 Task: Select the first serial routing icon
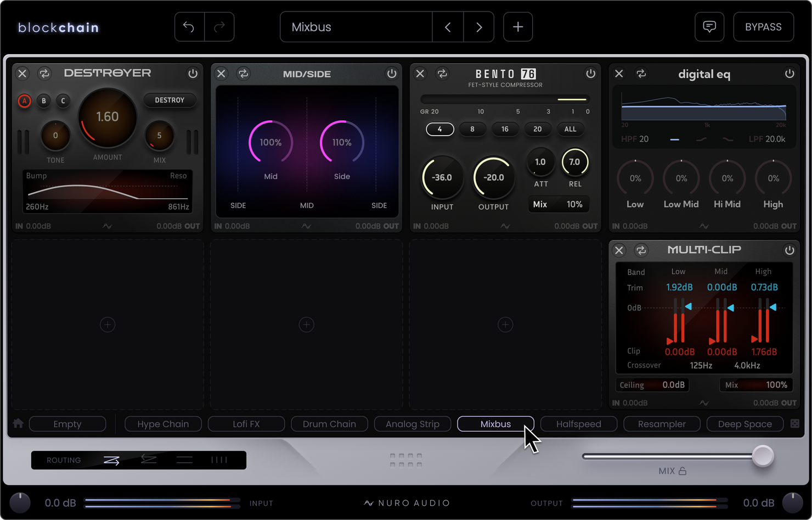coord(111,460)
